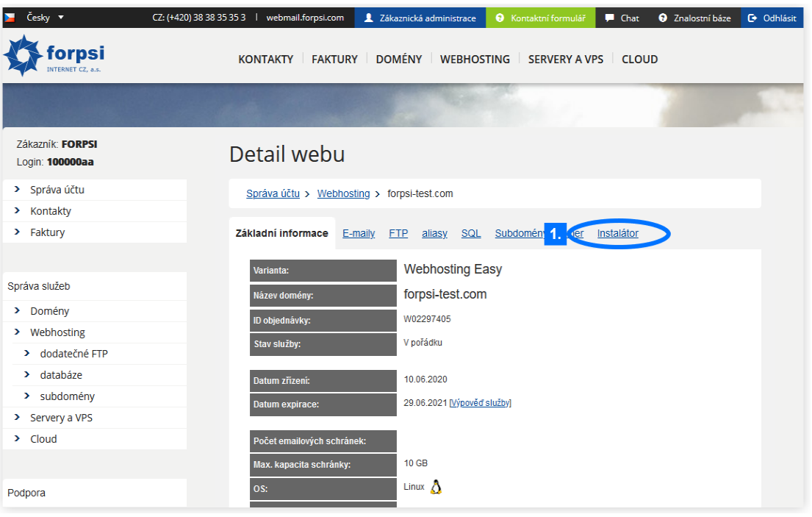Expand dodatečné FTP chevron
This screenshot has height=517, width=812.
tap(27, 353)
